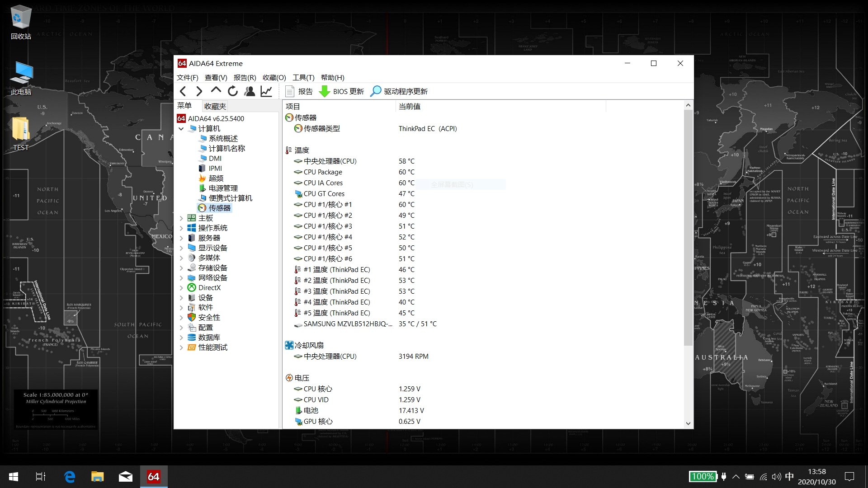Screen dimensions: 868x488
Task: Expand the 网络设备 tree node
Action: click(x=181, y=278)
